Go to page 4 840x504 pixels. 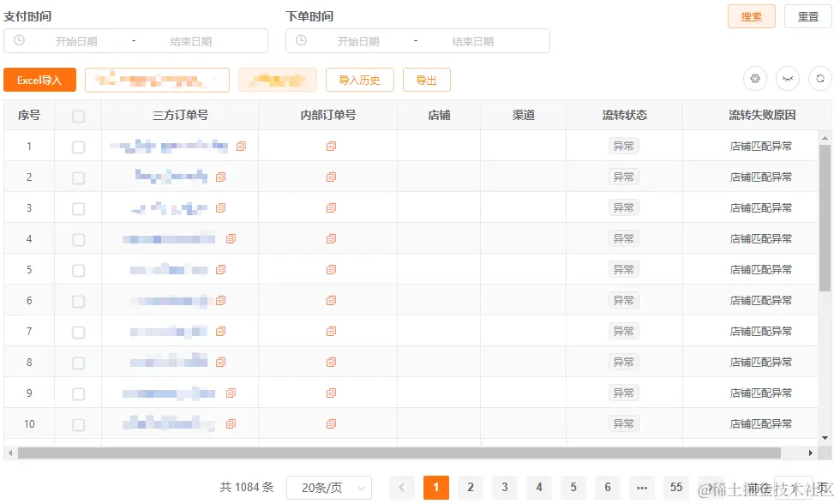point(539,488)
